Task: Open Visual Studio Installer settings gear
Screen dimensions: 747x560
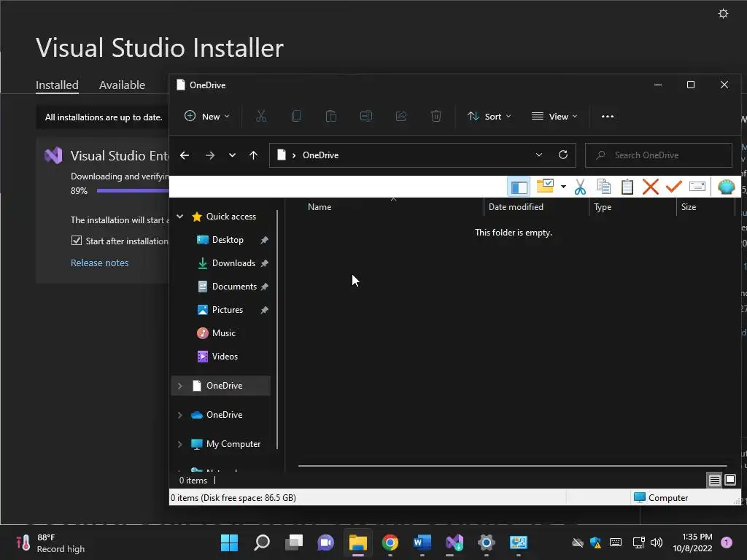Action: (723, 14)
